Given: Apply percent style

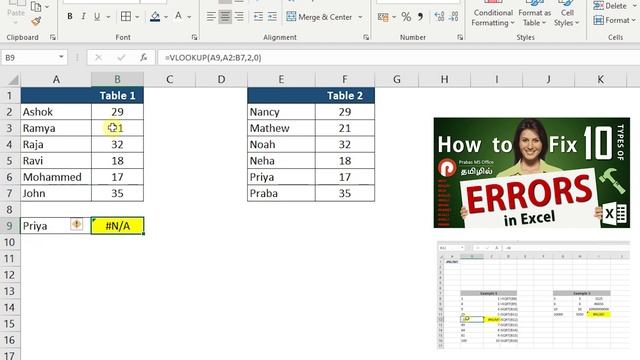Looking at the screenshot, I should pyautogui.click(x=406, y=17).
